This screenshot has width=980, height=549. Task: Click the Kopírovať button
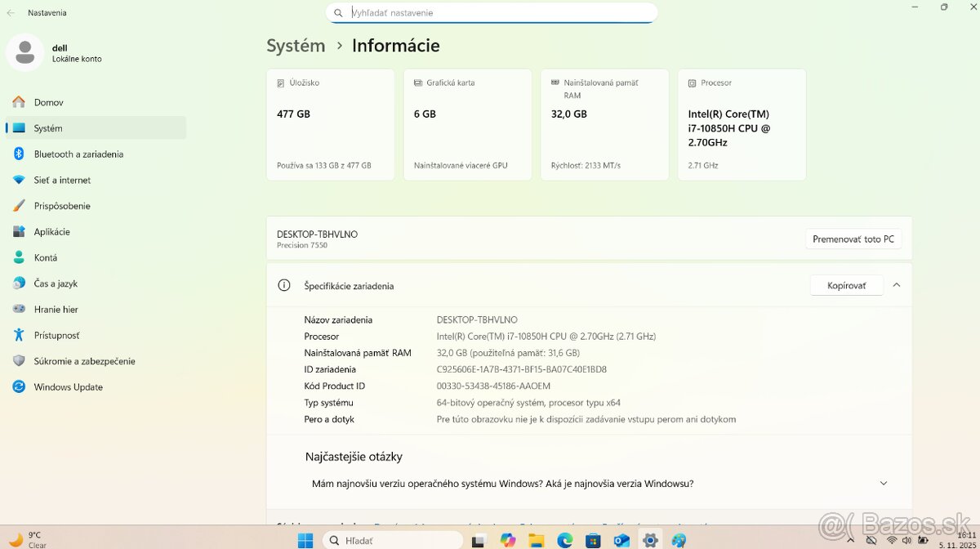(x=846, y=285)
